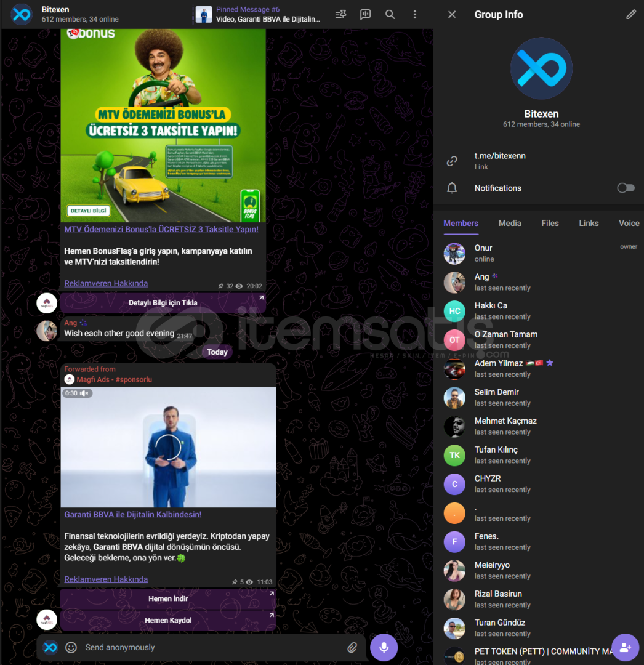Click Ang's avatar beside the chat message
Image resolution: width=644 pixels, height=665 pixels.
[47, 331]
